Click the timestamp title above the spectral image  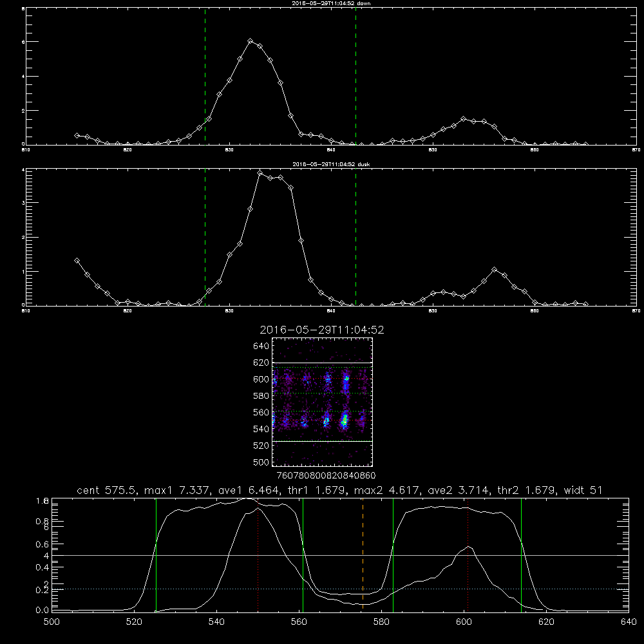point(322,330)
